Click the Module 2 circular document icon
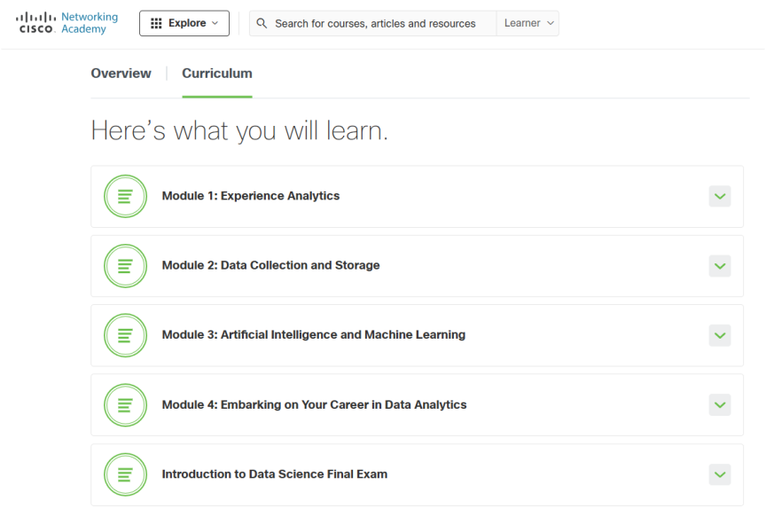The image size is (766, 532). click(126, 266)
